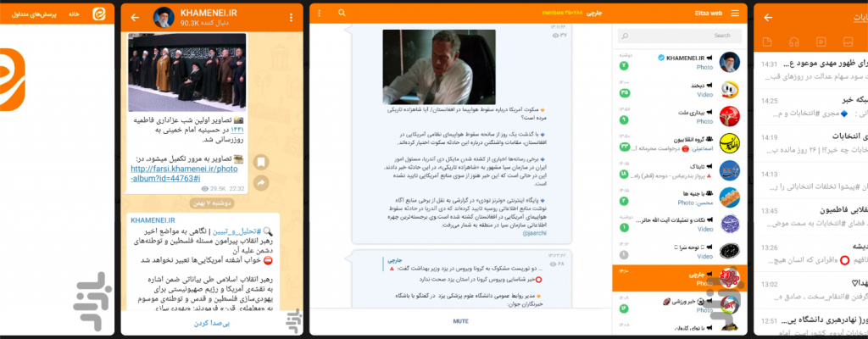Open the search result timed 14:13
Screen dimensions: 868x339
(811, 180)
